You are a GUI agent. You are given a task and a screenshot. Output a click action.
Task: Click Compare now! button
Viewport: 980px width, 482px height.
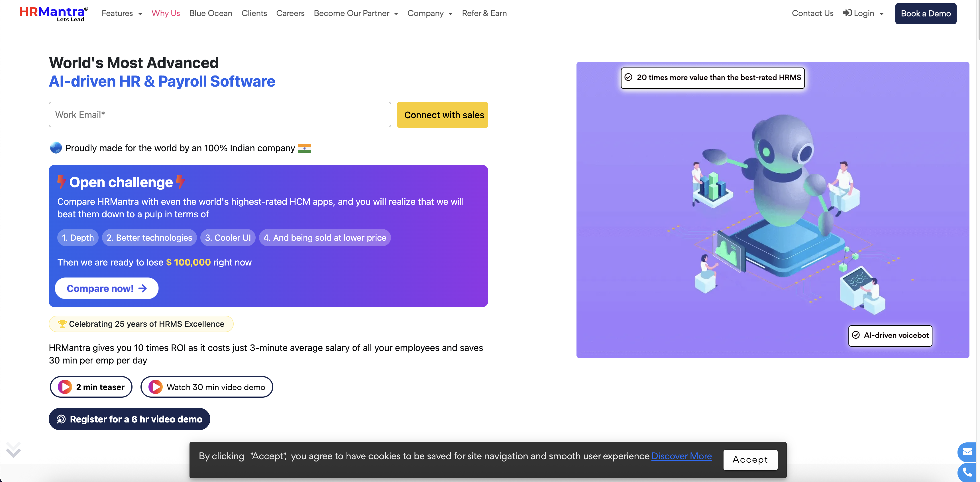(107, 288)
